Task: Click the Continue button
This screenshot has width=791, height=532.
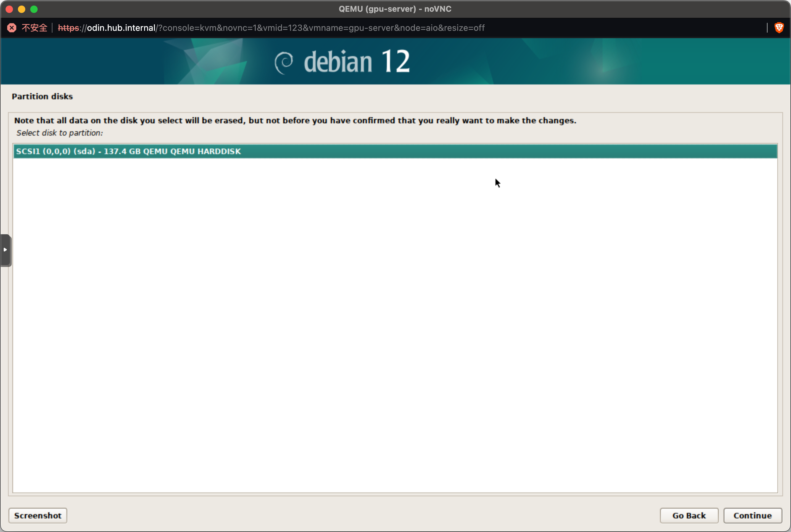Action: click(x=752, y=515)
